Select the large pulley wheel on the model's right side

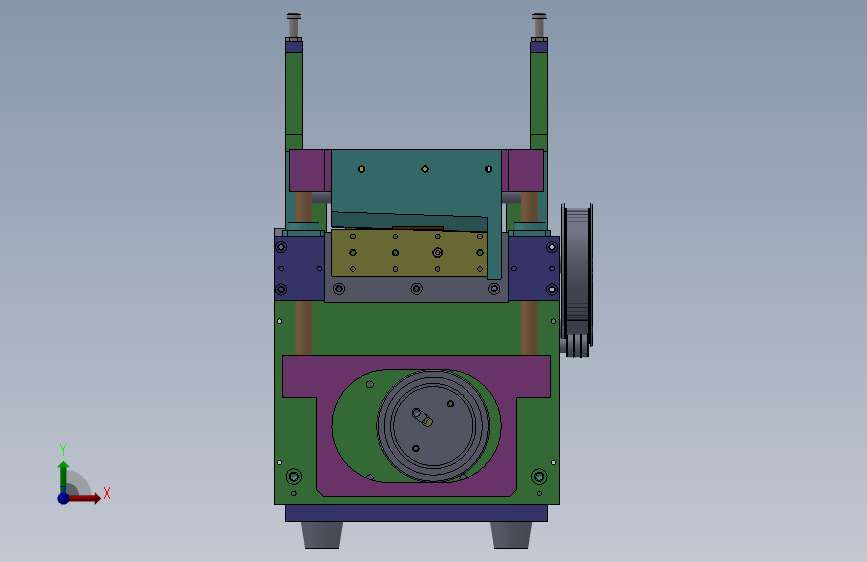pyautogui.click(x=577, y=271)
